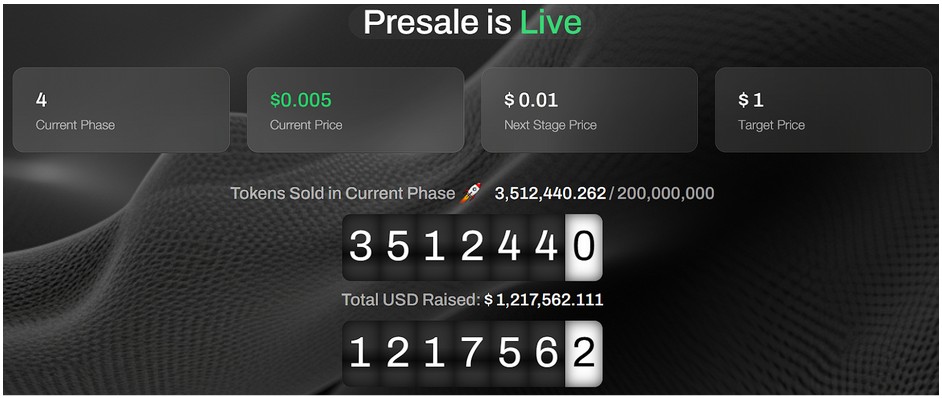Click the $ 0.01 price value
The width and height of the screenshot is (942, 398).
pyautogui.click(x=531, y=100)
